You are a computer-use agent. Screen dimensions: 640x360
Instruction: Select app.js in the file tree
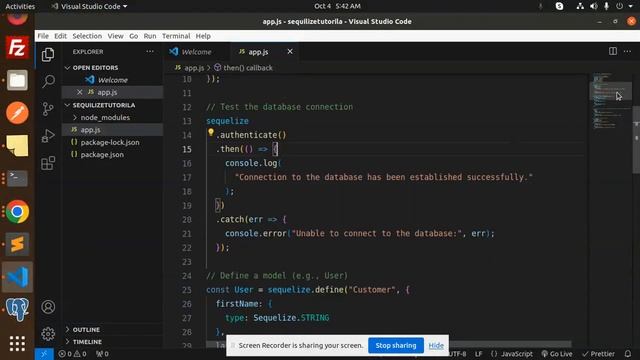(112, 130)
